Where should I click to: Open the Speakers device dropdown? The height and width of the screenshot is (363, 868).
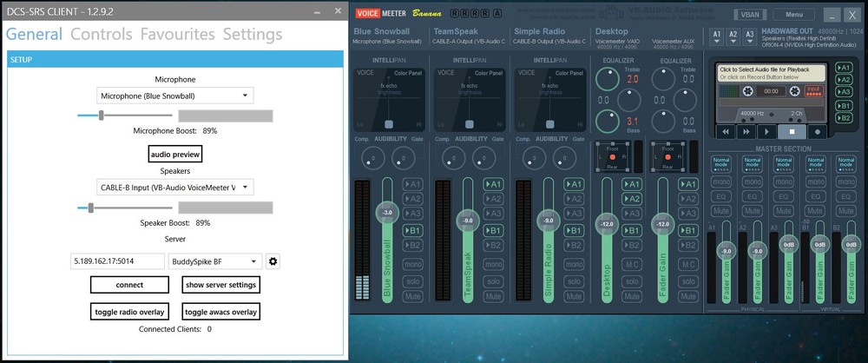pyautogui.click(x=175, y=188)
